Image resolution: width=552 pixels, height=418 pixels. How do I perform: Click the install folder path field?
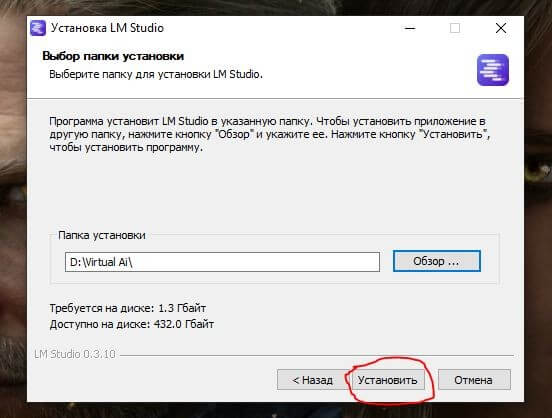[x=222, y=262]
